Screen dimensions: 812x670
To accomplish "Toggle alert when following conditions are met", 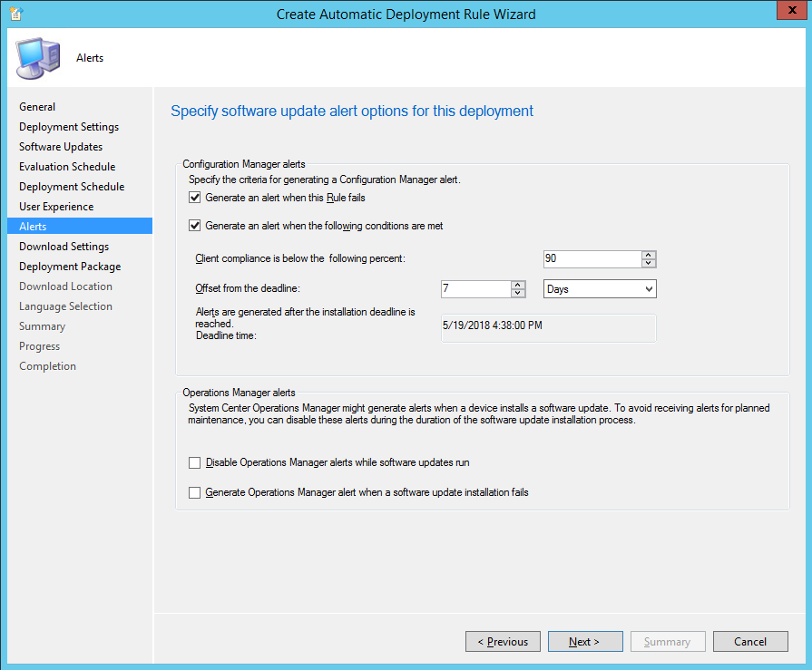I will point(195,227).
